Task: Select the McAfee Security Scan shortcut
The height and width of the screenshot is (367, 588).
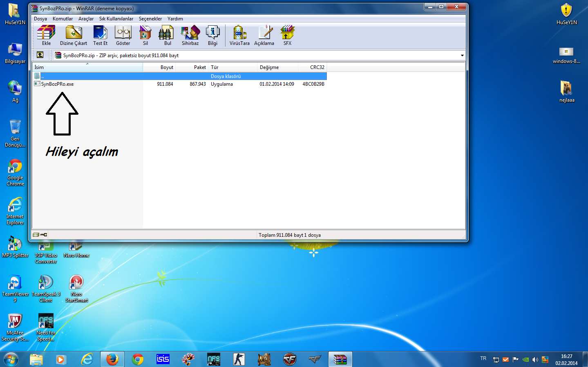Action: coord(15,327)
